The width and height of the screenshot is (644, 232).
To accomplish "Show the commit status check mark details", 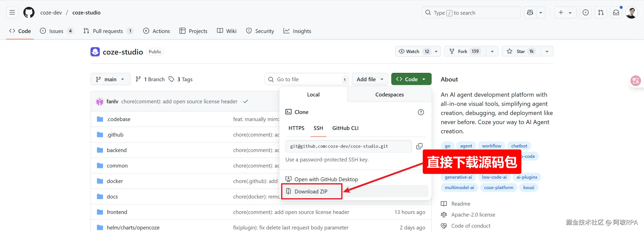I will (246, 102).
